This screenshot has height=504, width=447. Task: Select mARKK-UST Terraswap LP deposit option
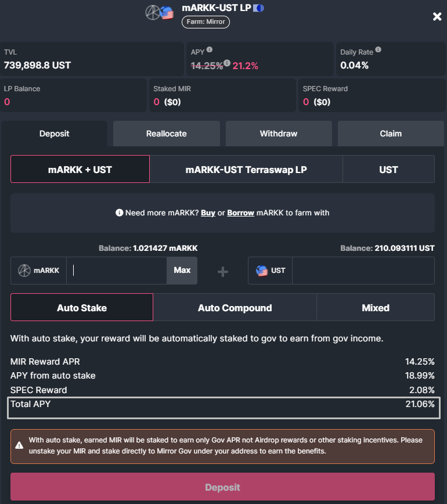[x=246, y=170]
